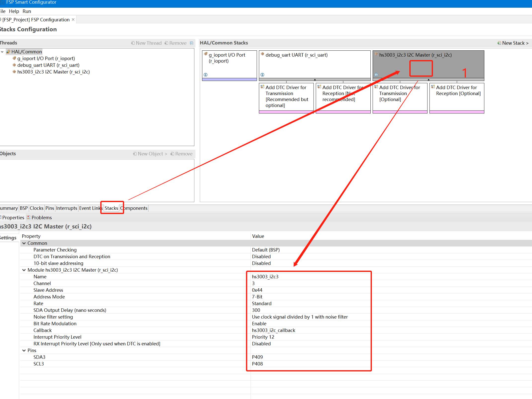Collapse the Module hs3003_i2c3 property group
The image size is (532, 399).
click(24, 270)
